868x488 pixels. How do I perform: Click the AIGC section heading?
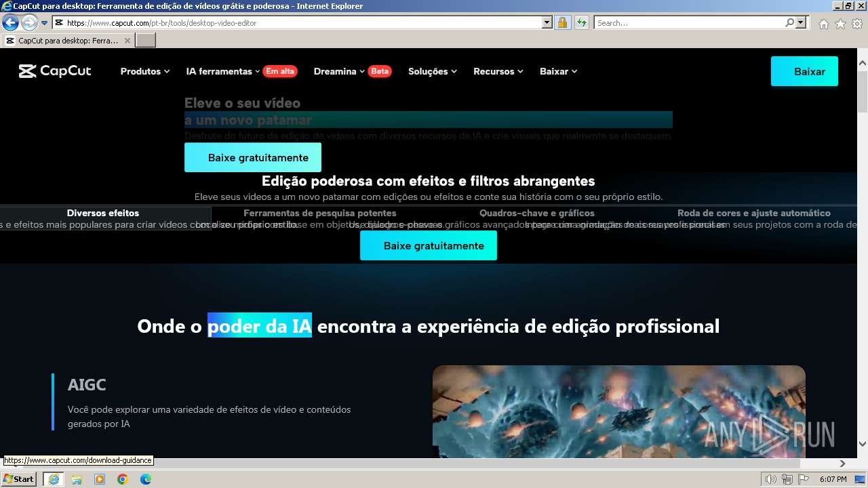coord(87,384)
